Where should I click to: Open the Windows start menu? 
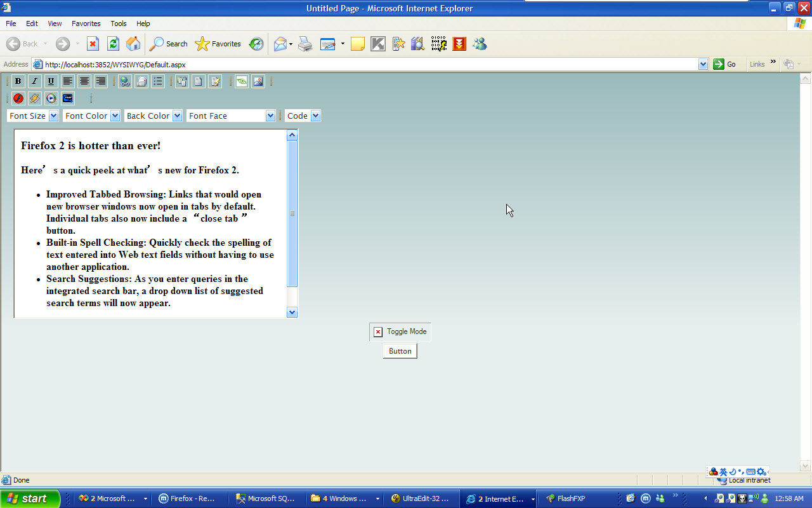(30, 498)
